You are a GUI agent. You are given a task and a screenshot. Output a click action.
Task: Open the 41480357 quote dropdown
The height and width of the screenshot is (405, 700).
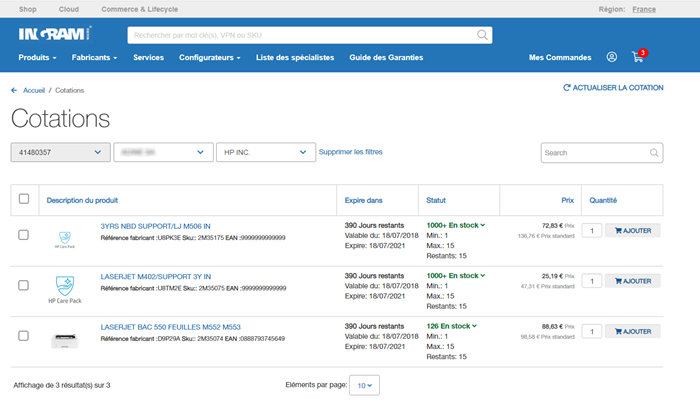(61, 152)
